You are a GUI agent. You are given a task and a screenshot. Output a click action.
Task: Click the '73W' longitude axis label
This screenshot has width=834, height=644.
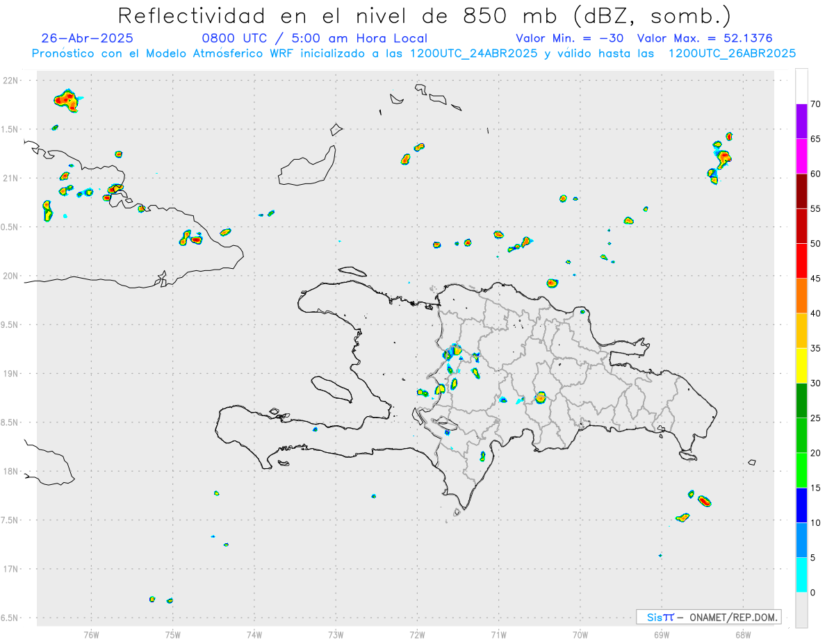coord(336,634)
